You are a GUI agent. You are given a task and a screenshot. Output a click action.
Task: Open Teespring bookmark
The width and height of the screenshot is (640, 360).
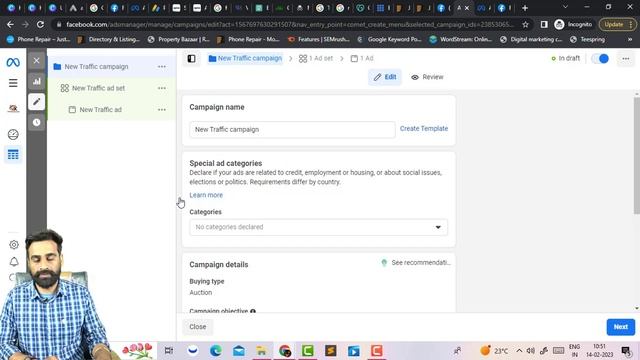point(588,40)
